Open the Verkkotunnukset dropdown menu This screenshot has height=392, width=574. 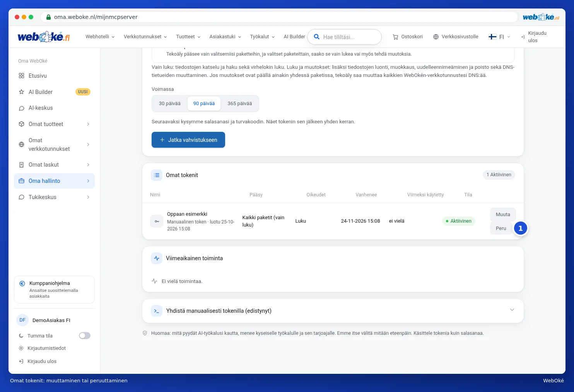click(x=145, y=37)
